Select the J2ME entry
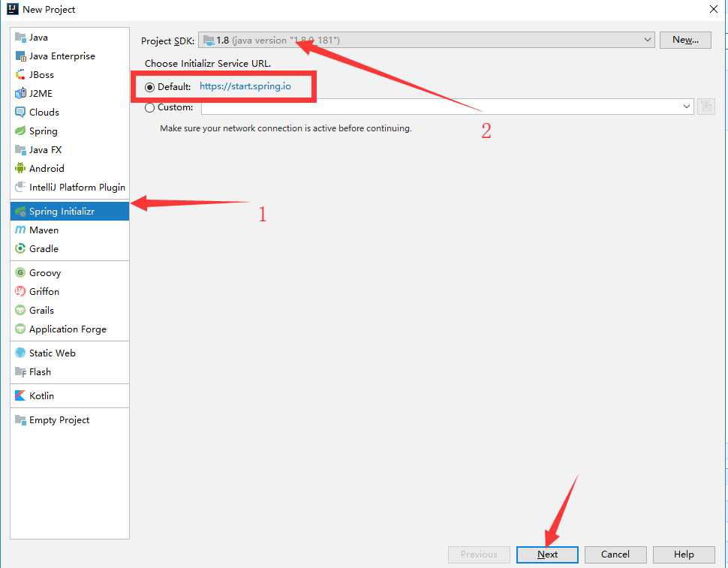728x568 pixels. coord(70,93)
